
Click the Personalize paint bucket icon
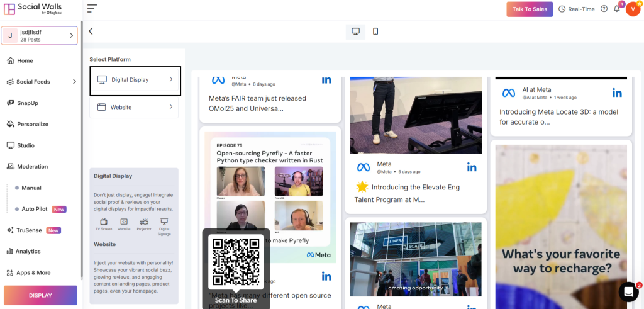tap(11, 124)
